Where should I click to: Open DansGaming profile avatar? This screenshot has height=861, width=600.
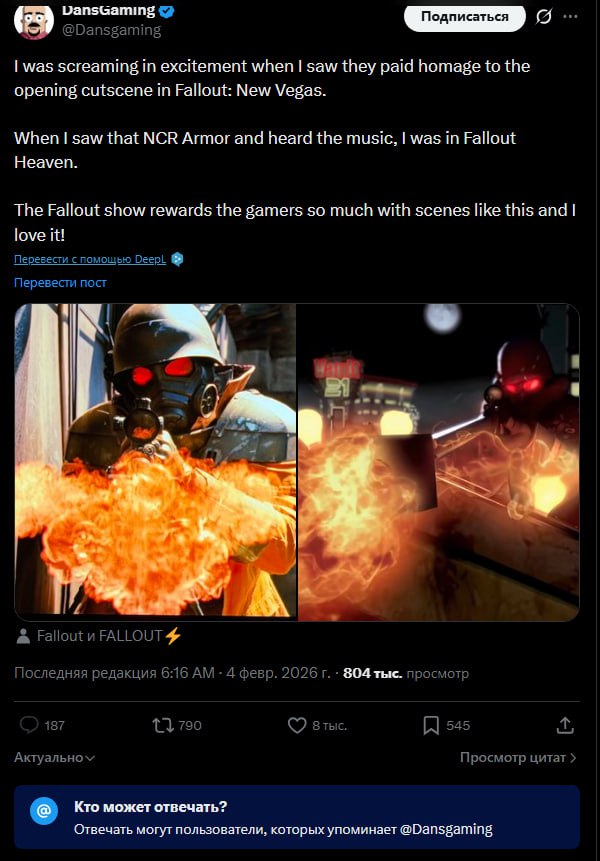[x=33, y=20]
